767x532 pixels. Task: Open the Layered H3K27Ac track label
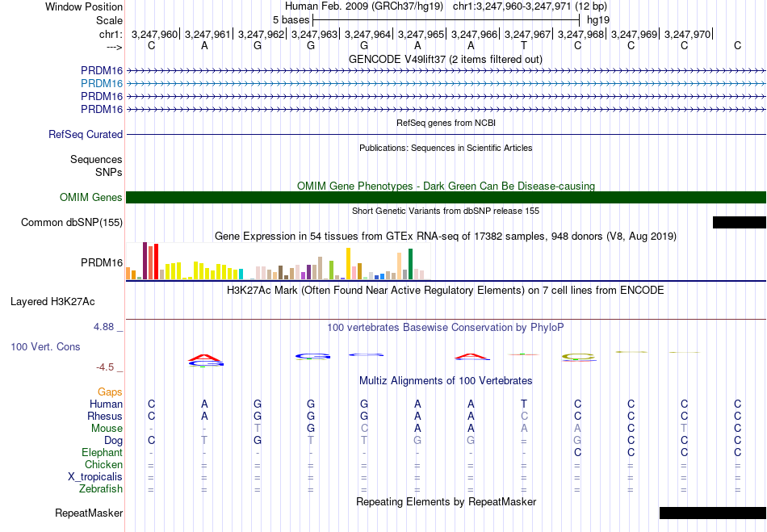(x=52, y=302)
